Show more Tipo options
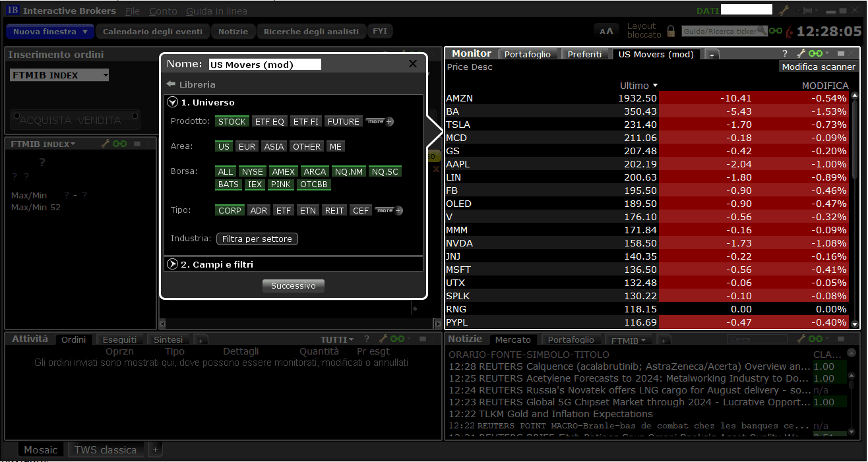 pyautogui.click(x=388, y=210)
